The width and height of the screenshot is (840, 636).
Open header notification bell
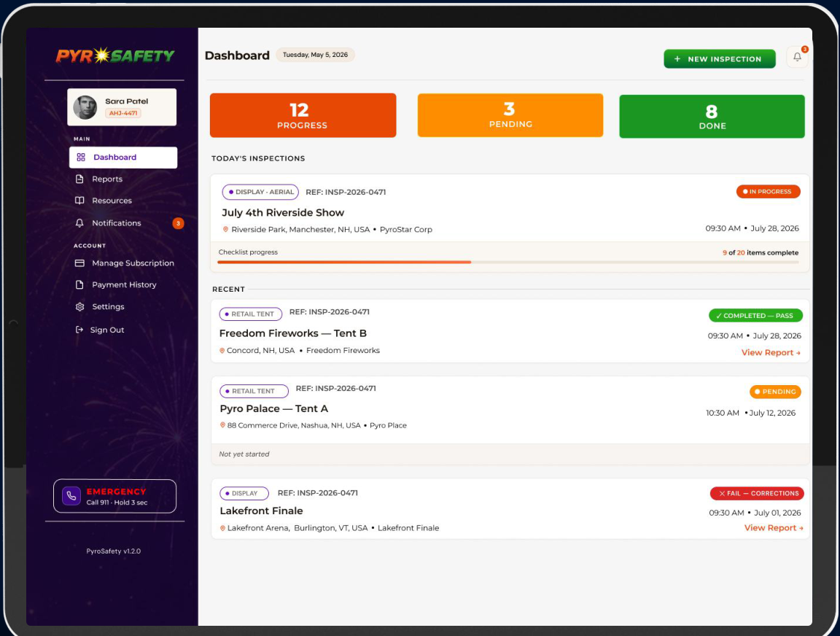click(x=797, y=57)
